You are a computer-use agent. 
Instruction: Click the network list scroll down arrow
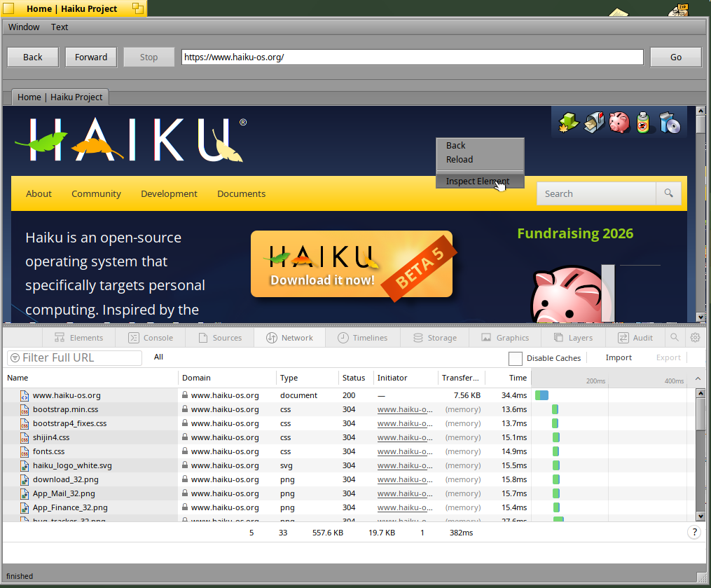[700, 516]
